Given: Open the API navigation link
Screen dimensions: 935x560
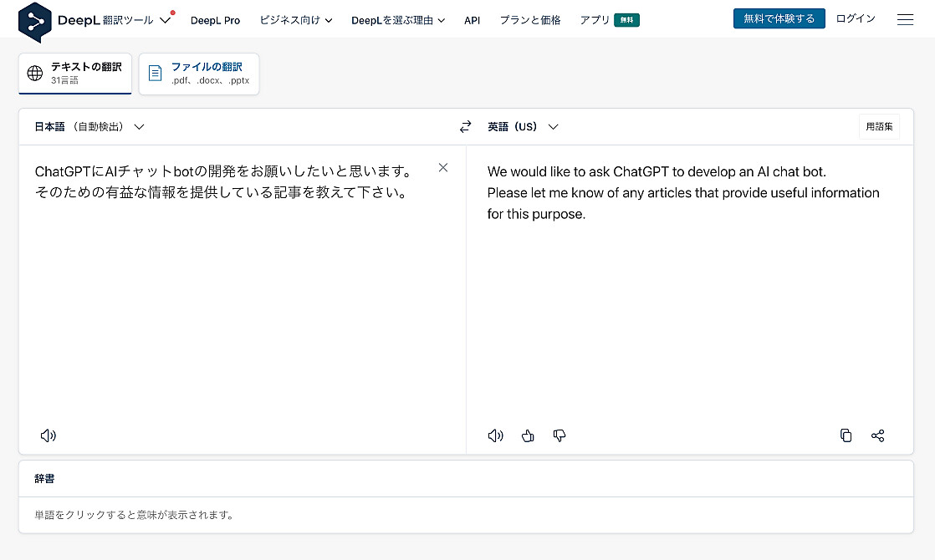Looking at the screenshot, I should coord(472,20).
